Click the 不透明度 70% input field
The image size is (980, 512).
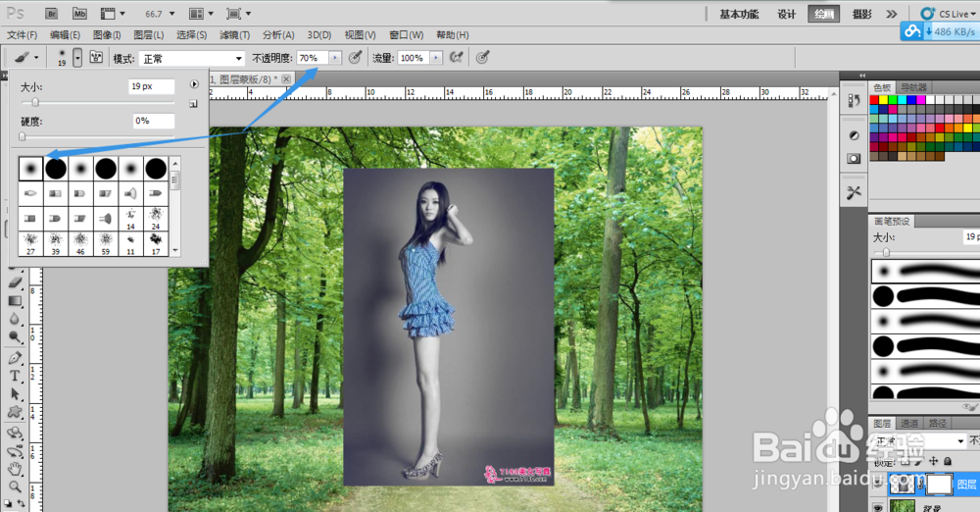pyautogui.click(x=313, y=58)
